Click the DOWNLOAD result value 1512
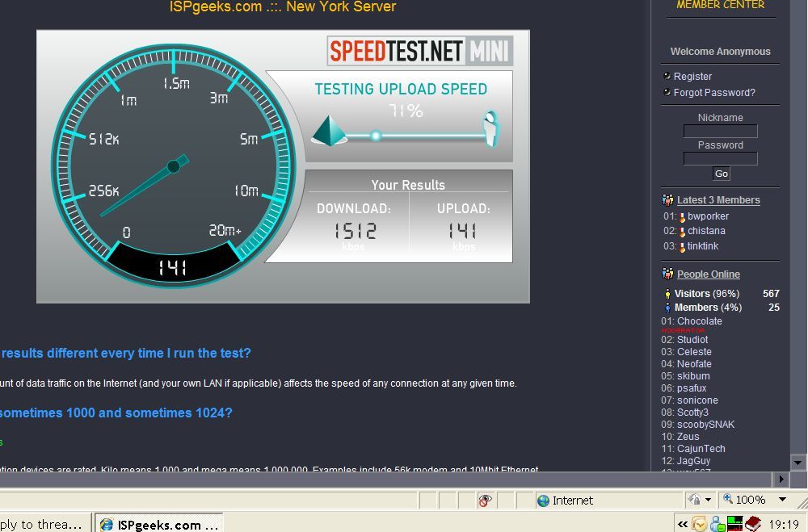 (x=356, y=231)
